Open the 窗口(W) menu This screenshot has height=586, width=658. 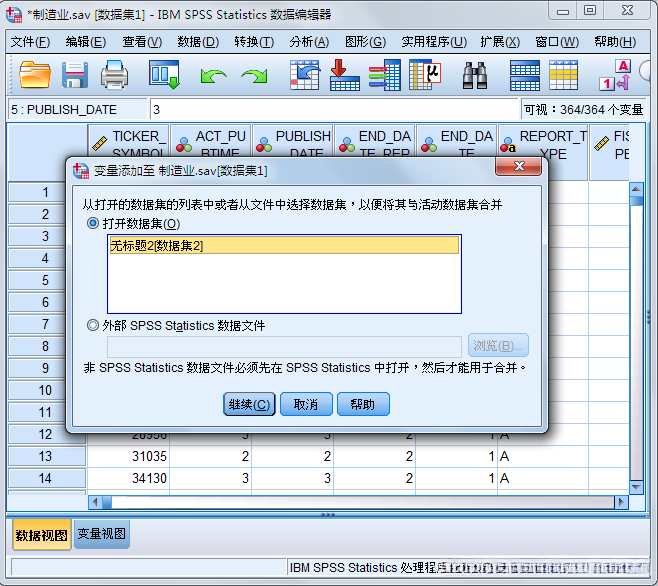point(557,42)
